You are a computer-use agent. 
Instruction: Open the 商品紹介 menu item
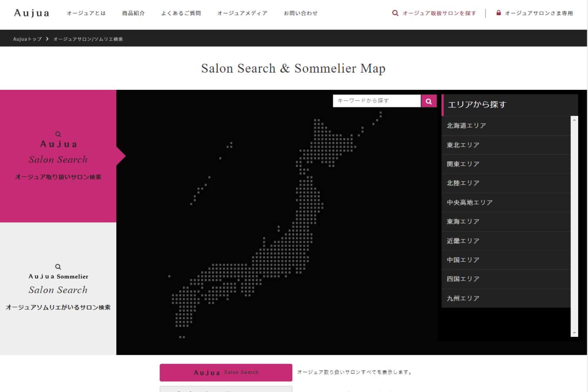134,13
